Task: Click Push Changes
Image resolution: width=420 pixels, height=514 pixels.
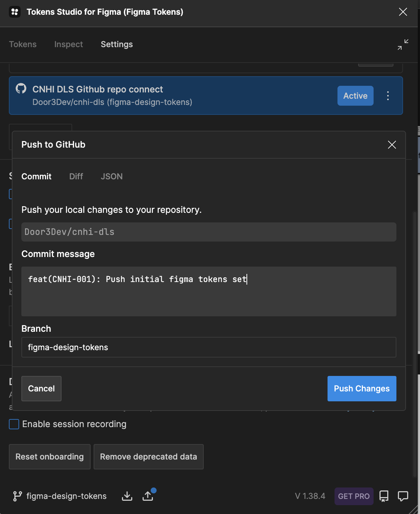Action: [362, 388]
